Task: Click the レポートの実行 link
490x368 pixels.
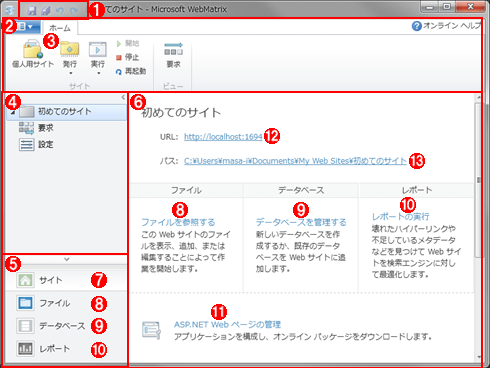Action: [400, 217]
